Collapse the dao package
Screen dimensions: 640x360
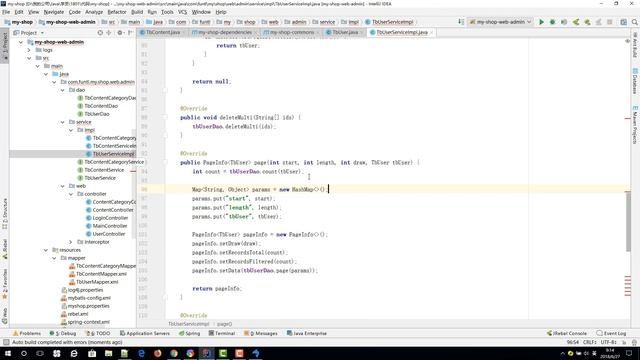pyautogui.click(x=62, y=90)
